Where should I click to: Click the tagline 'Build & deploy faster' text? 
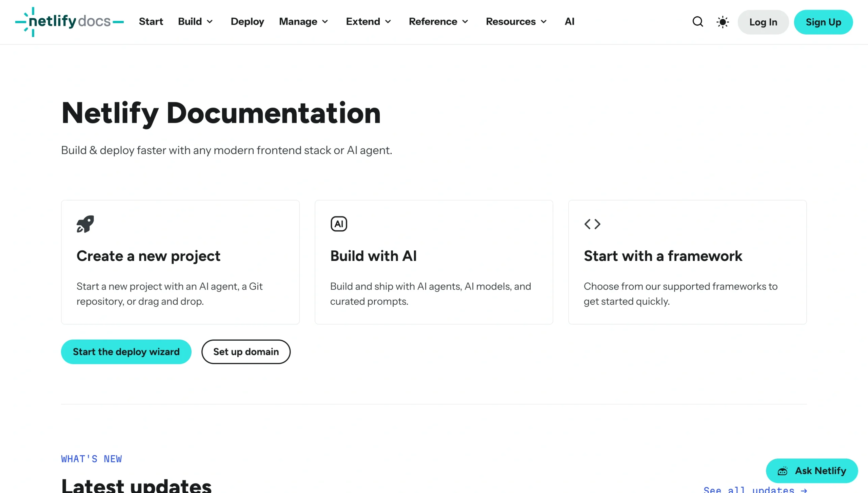click(226, 150)
